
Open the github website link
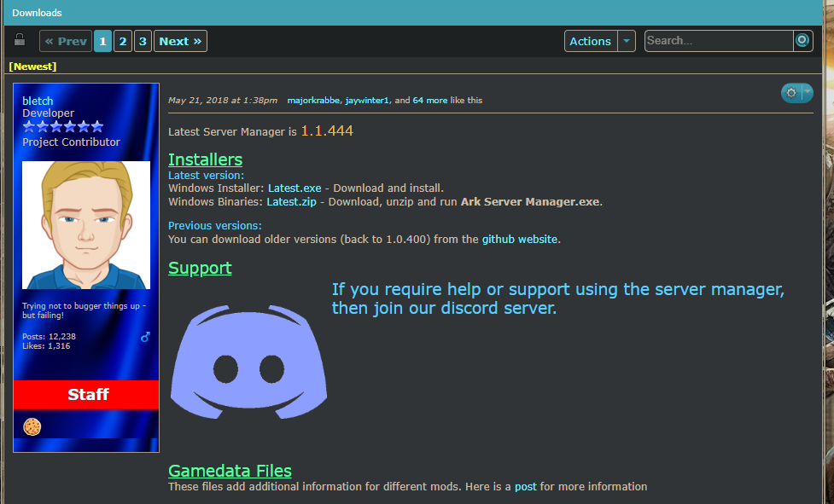(520, 239)
